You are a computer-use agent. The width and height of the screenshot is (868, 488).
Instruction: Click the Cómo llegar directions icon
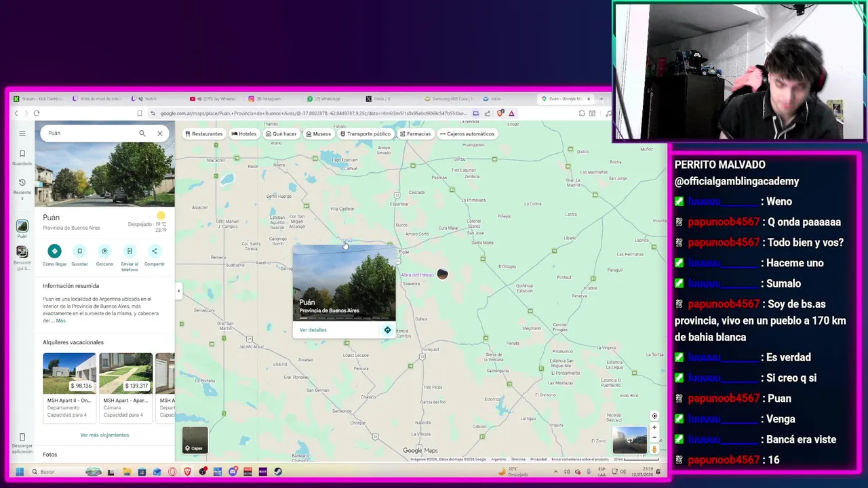pos(54,251)
